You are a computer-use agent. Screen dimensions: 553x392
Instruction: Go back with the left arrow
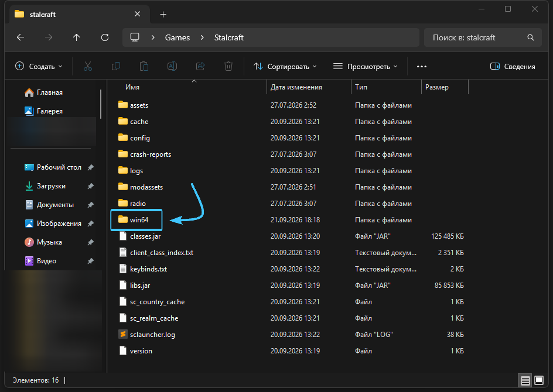(x=21, y=37)
